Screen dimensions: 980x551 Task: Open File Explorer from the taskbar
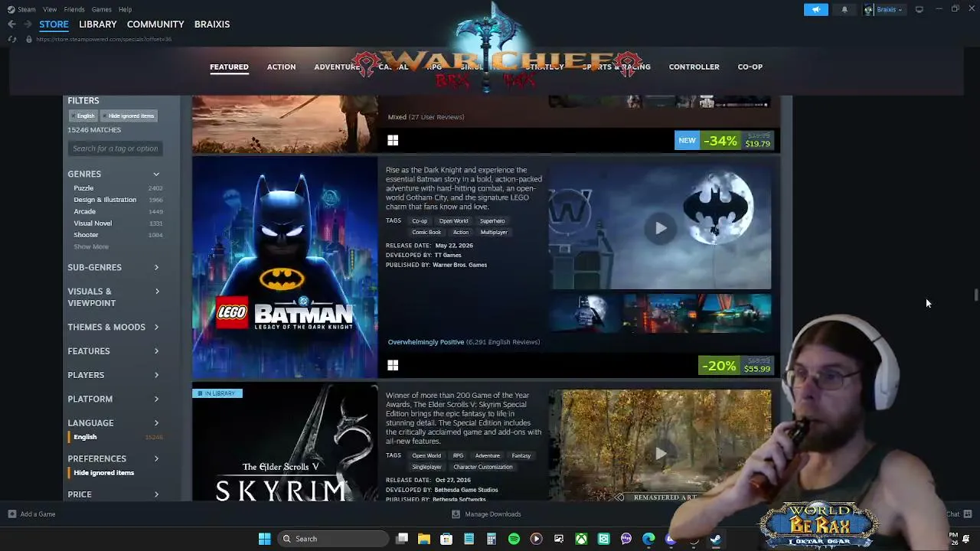pyautogui.click(x=423, y=539)
